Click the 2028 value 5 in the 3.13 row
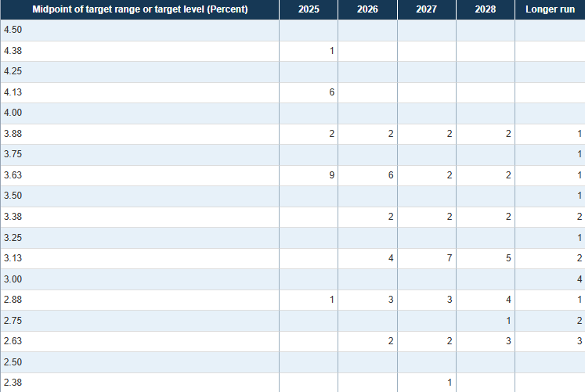Screen dimensions: 585x392 pyautogui.click(x=508, y=258)
